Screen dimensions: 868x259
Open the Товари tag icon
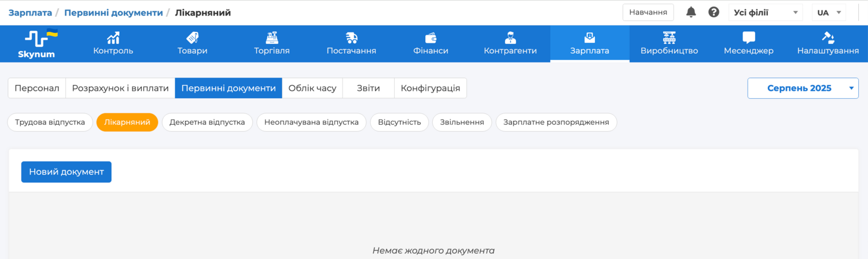click(192, 38)
